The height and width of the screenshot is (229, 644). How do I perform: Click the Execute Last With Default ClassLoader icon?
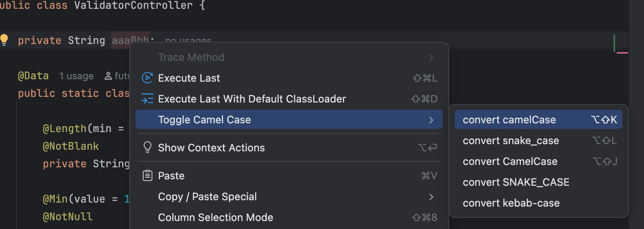148,98
